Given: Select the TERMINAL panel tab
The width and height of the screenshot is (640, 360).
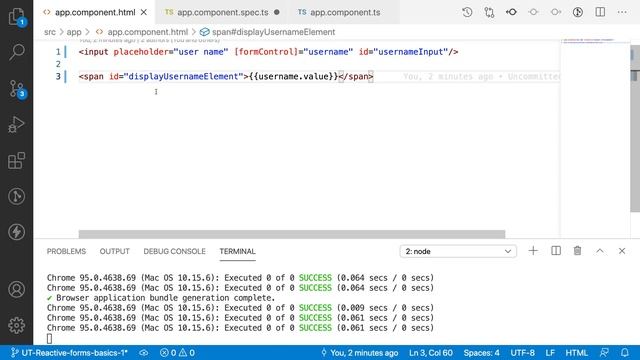Looking at the screenshot, I should coord(238,251).
